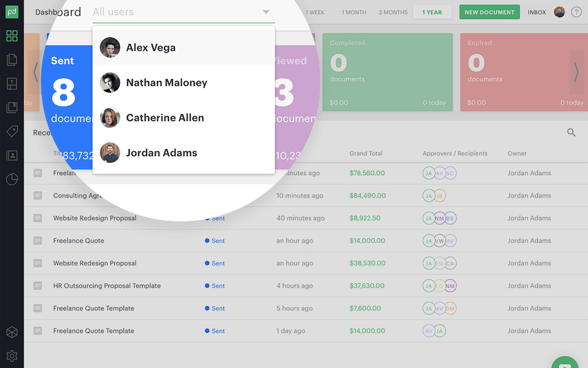The height and width of the screenshot is (368, 588).
Task: Click '4 hours ago' timestamp
Action: (x=295, y=286)
